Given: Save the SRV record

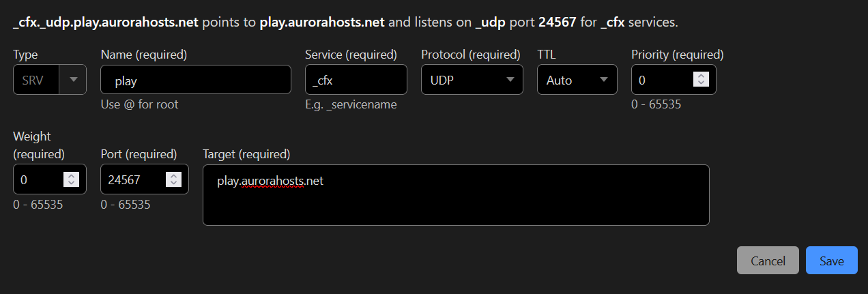Looking at the screenshot, I should 831,261.
